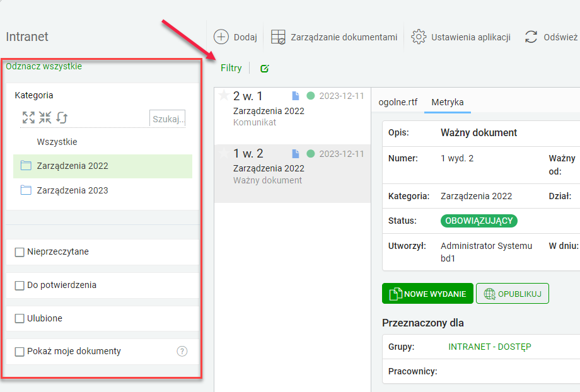The width and height of the screenshot is (580, 392).
Task: Click Odznacz wszystkie link
Action: point(43,66)
